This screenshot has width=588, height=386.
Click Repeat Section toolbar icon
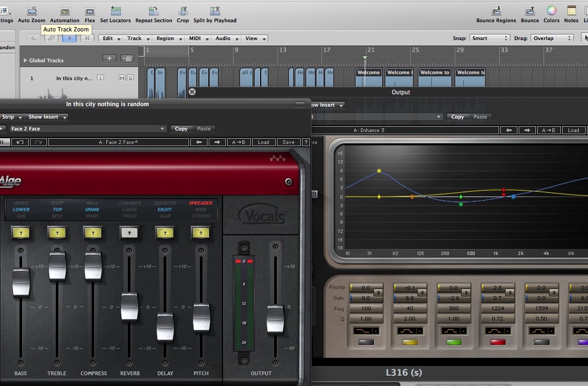pos(154,11)
